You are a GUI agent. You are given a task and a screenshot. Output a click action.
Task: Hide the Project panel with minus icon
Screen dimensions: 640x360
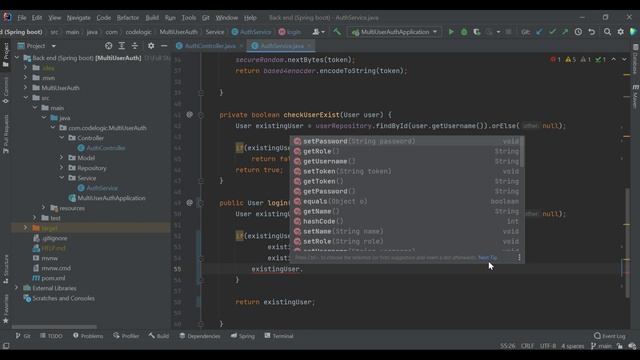pyautogui.click(x=164, y=46)
